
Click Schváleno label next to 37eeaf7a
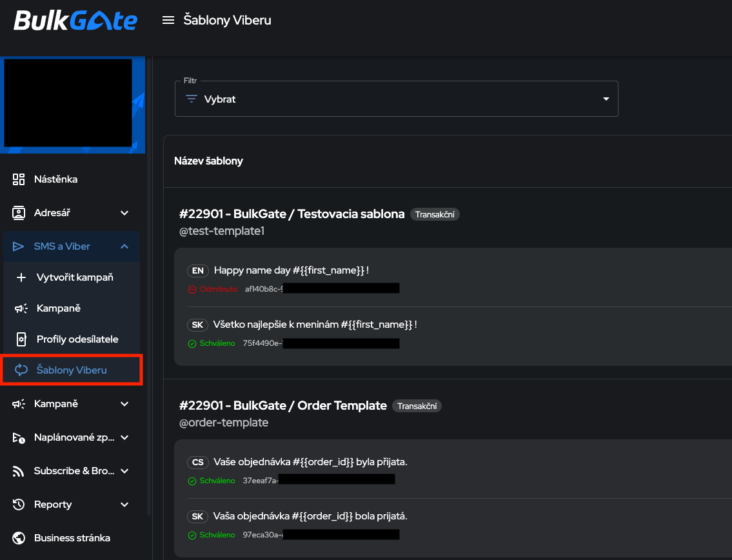[x=217, y=481]
